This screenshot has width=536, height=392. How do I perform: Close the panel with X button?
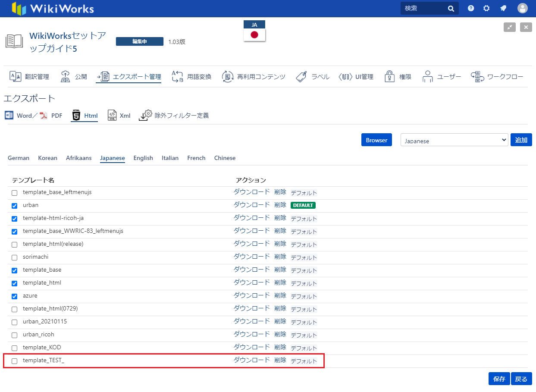526,27
